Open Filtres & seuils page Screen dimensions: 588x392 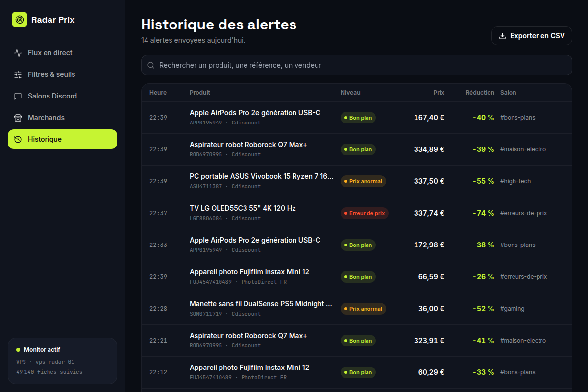pyautogui.click(x=62, y=74)
